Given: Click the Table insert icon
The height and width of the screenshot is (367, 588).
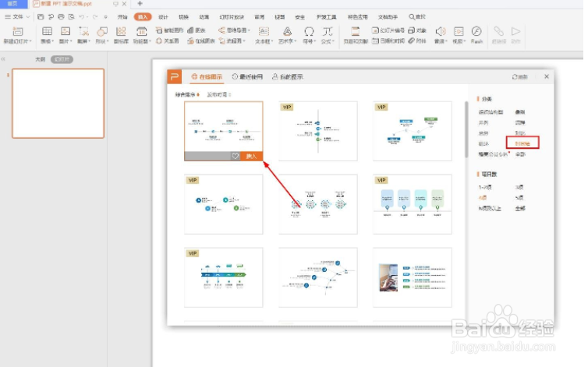Looking at the screenshot, I should [x=48, y=31].
